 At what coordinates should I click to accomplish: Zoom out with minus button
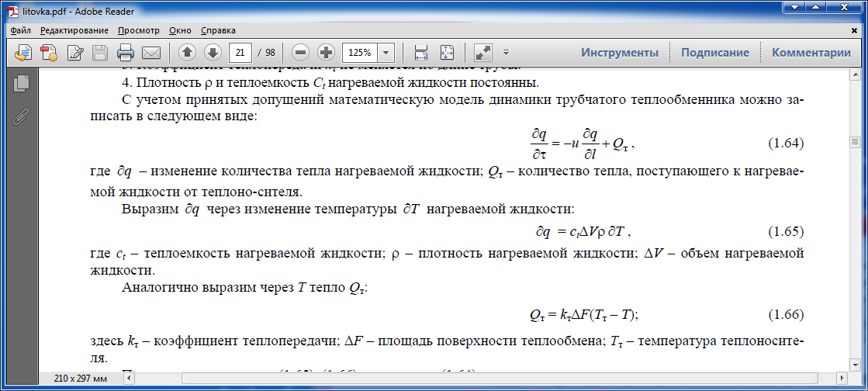[301, 54]
